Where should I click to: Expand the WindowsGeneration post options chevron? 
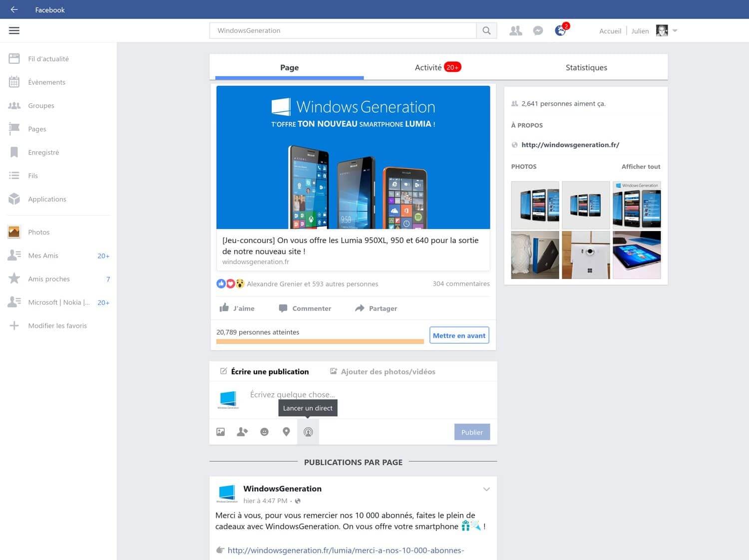click(x=486, y=489)
